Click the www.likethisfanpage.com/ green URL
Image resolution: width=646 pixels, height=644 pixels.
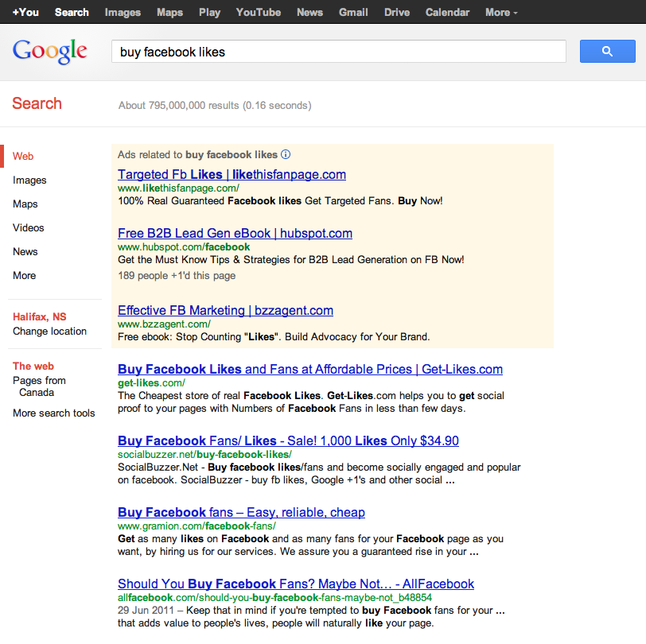(178, 188)
